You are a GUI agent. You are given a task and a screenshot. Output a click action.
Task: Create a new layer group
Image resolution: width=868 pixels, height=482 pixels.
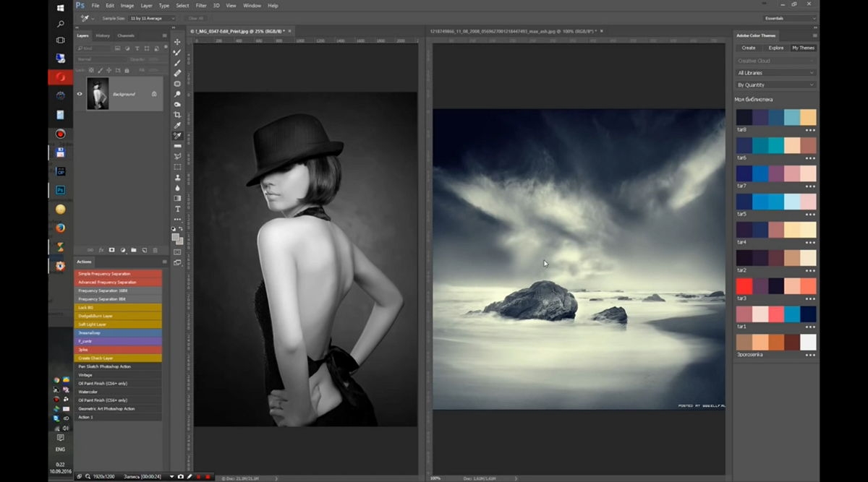coord(134,250)
